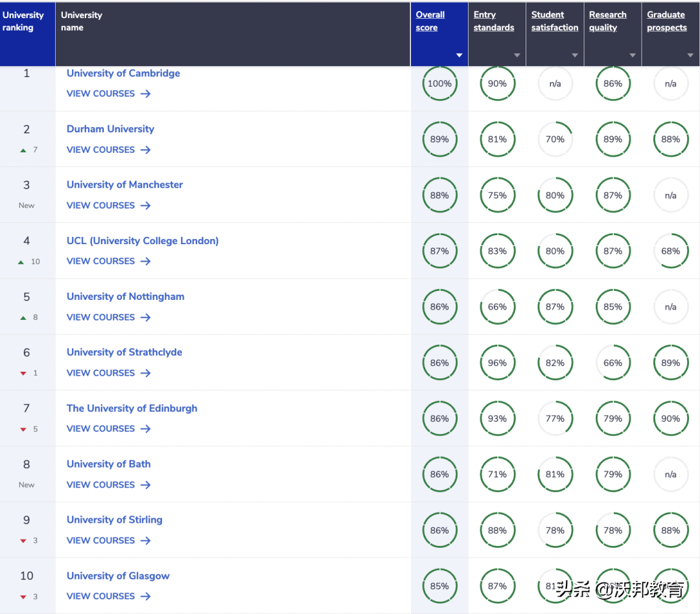View courses for University of Strathclyde

tap(108, 373)
